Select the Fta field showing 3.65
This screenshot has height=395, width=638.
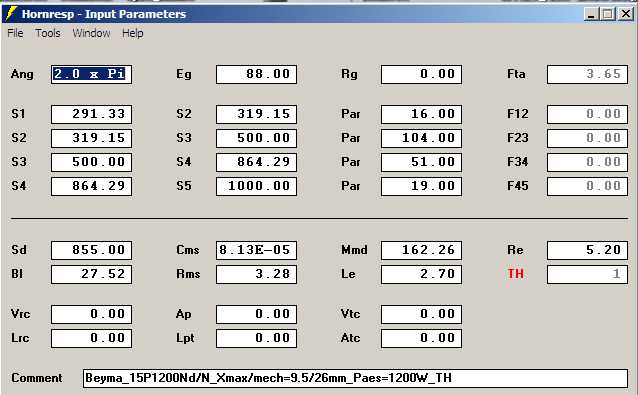click(x=587, y=74)
